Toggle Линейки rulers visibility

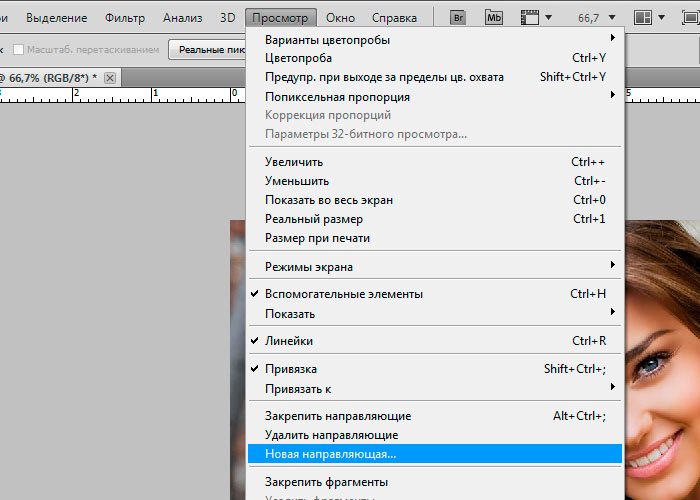click(x=288, y=341)
